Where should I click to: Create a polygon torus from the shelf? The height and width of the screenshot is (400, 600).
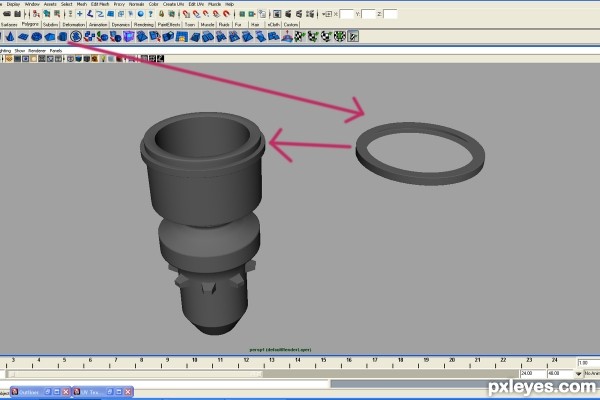click(37, 37)
